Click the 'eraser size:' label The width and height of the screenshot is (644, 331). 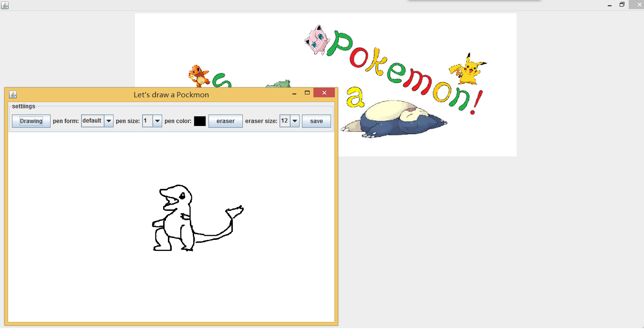261,121
